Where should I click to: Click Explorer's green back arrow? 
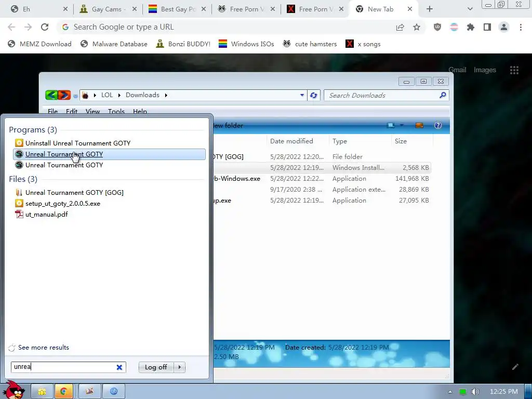point(51,95)
